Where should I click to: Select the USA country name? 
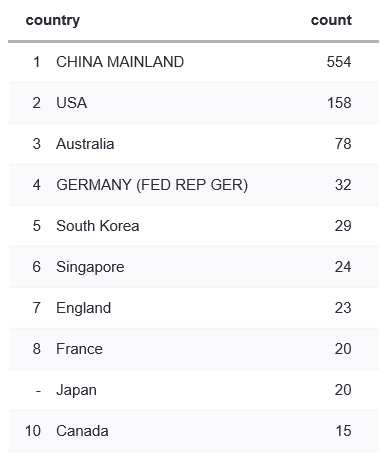pyautogui.click(x=72, y=103)
